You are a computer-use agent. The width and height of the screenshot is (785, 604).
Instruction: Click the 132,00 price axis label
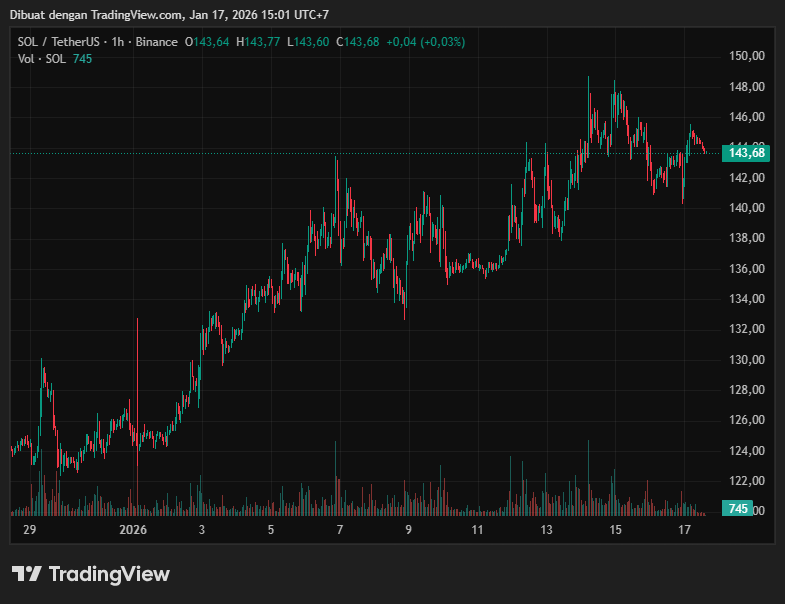tap(747, 329)
